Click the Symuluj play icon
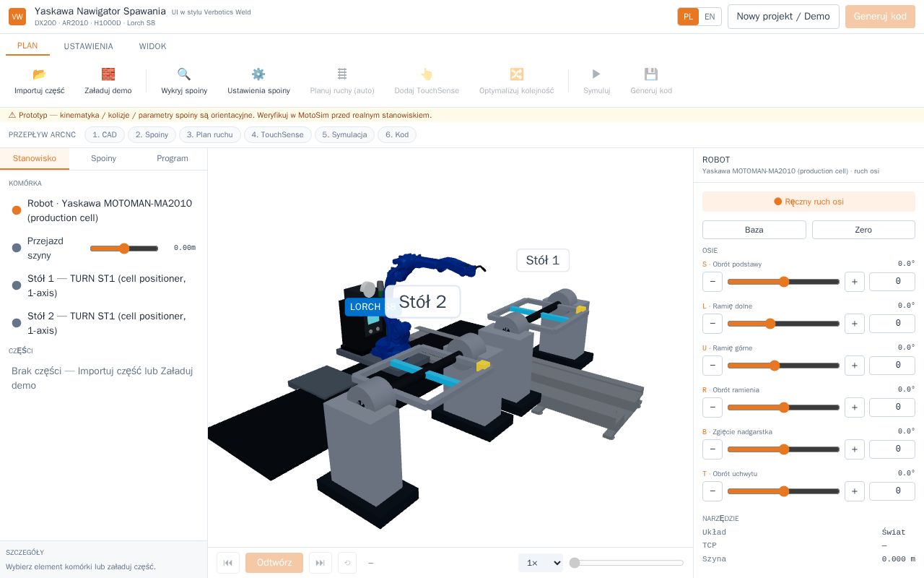The width and height of the screenshot is (924, 578). [596, 74]
